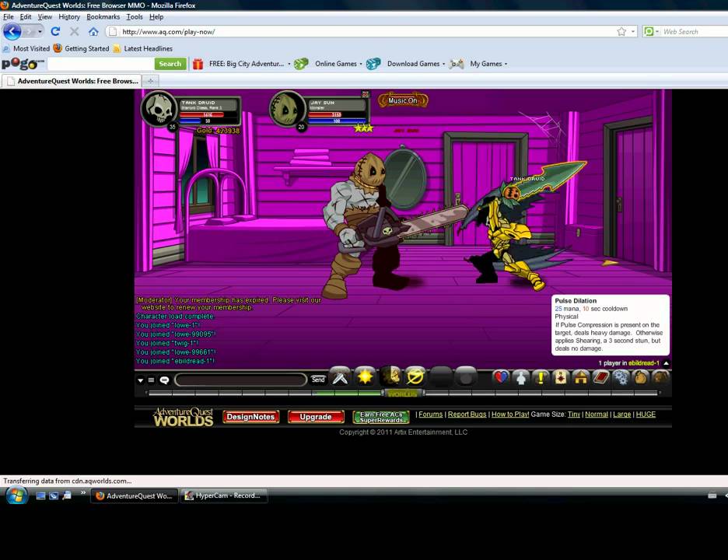Open the white character figure icon
This screenshot has height=560, width=728.
coord(521,377)
